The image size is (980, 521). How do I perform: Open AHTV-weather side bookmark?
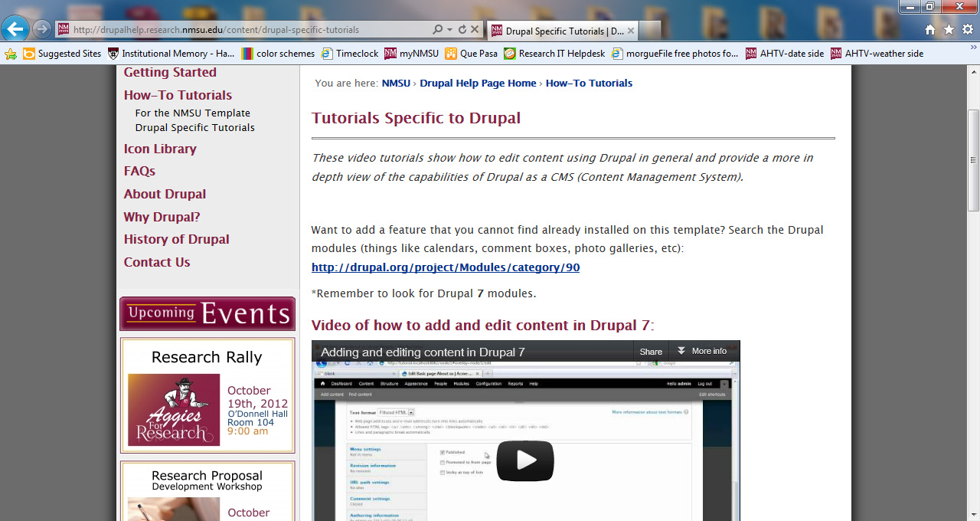coord(877,54)
